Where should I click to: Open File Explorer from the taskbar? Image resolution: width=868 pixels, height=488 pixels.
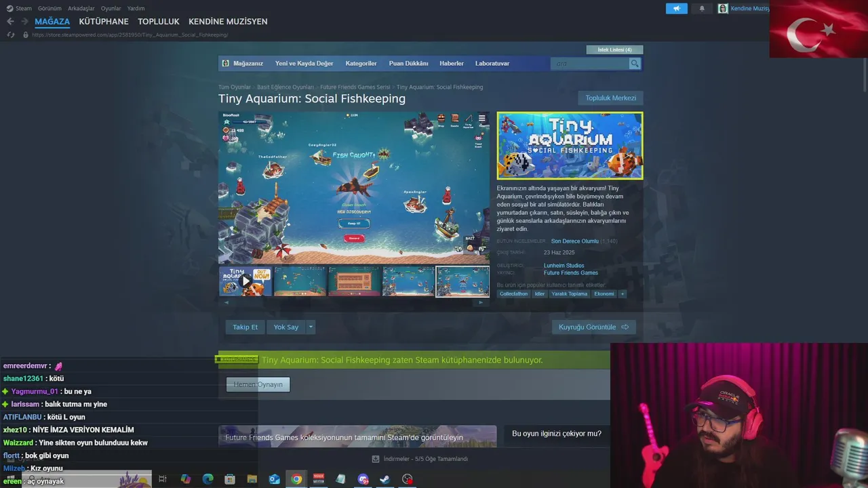tap(252, 479)
